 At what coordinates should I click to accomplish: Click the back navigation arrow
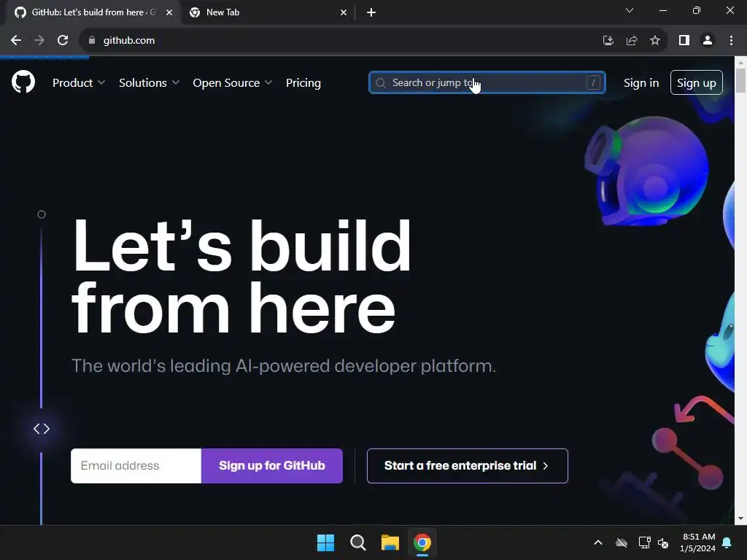[x=16, y=41]
